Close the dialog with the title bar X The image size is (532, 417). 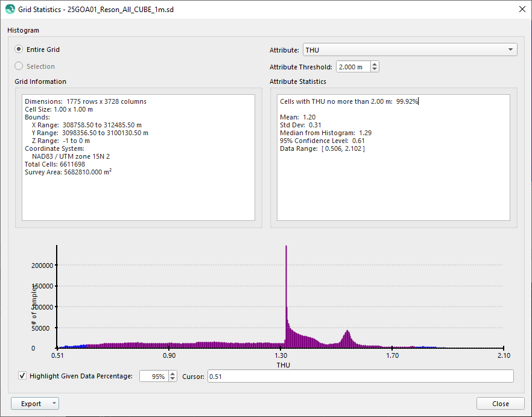[521, 9]
